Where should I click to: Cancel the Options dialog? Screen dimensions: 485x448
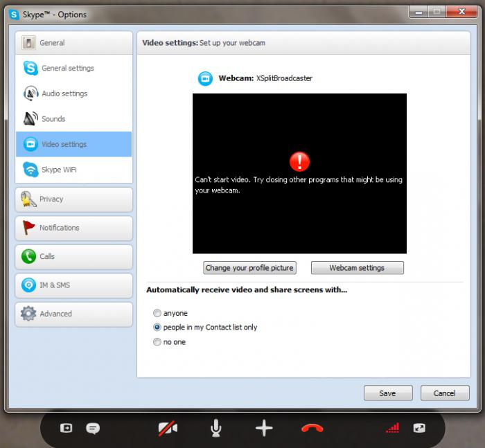(x=445, y=393)
